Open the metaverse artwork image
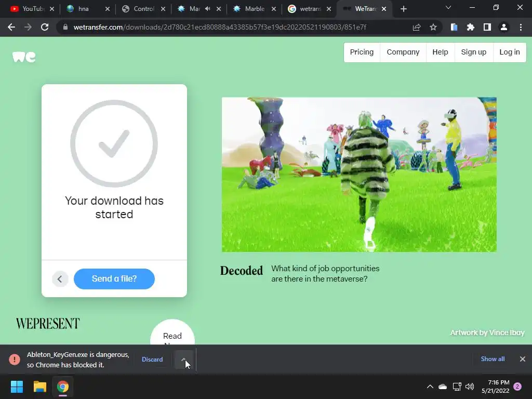 [359, 175]
